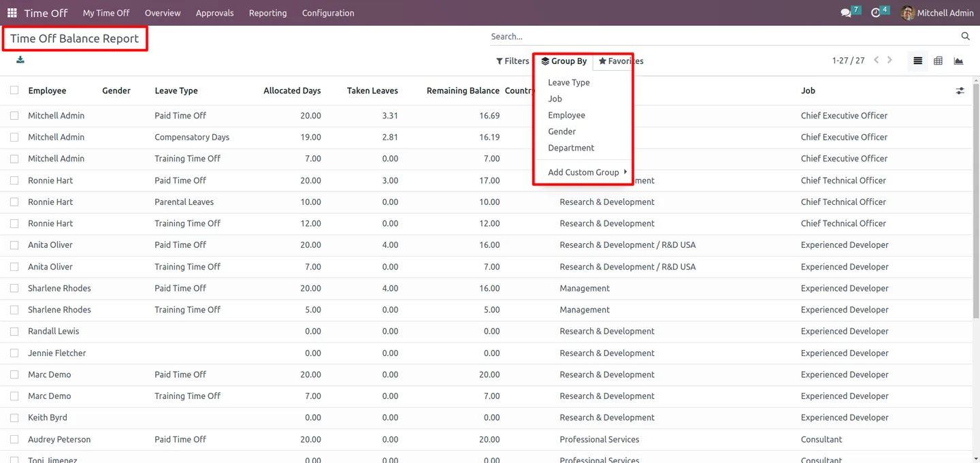
Task: Group by Leave Type option
Action: 569,82
